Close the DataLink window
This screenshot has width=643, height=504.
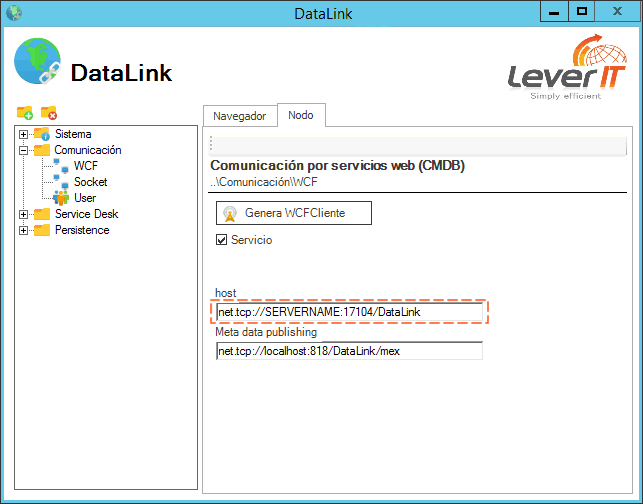617,12
